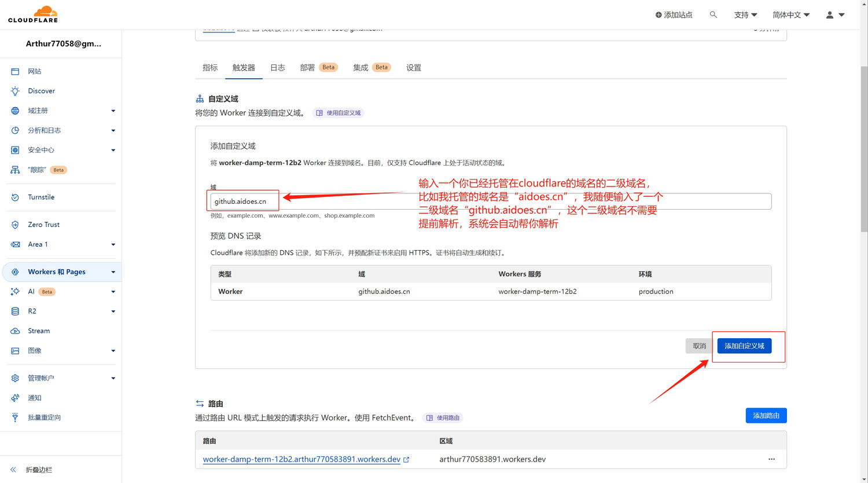
Task: Switch to the 指标 tab
Action: coord(210,68)
